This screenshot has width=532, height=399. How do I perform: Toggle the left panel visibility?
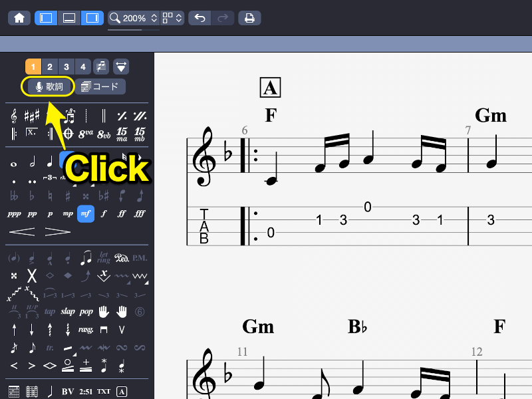46,18
